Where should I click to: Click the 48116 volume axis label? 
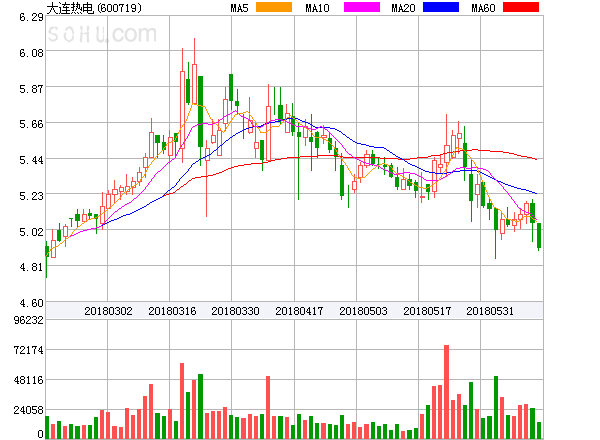click(x=29, y=380)
